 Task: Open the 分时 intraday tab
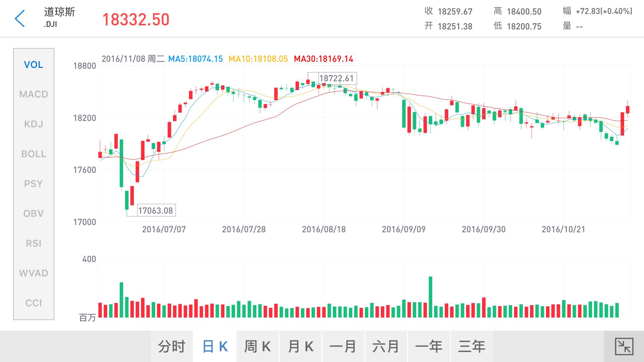(x=172, y=347)
